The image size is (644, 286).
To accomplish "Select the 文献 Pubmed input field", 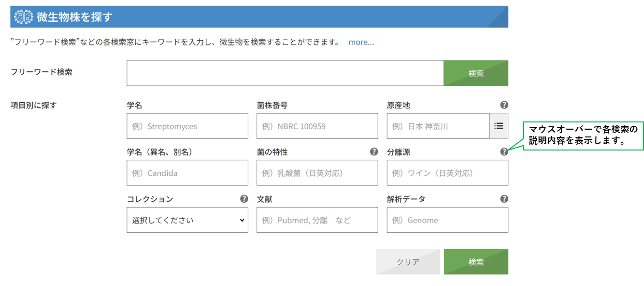I will click(x=317, y=220).
